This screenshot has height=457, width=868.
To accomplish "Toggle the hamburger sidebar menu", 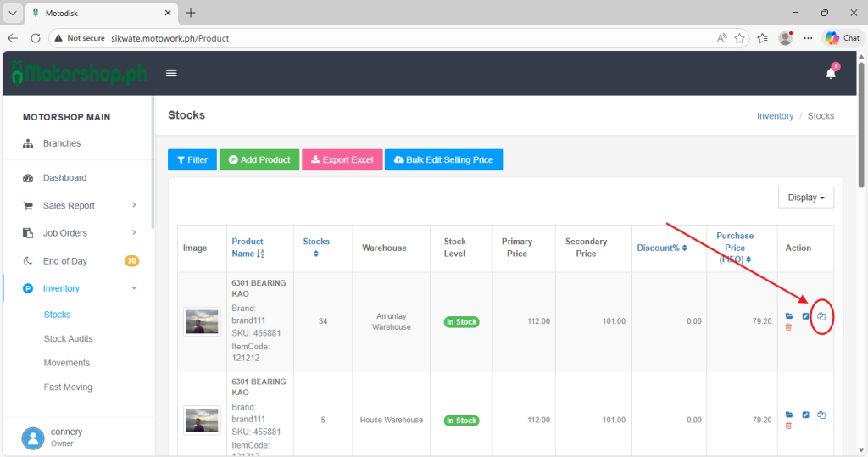I will point(171,73).
